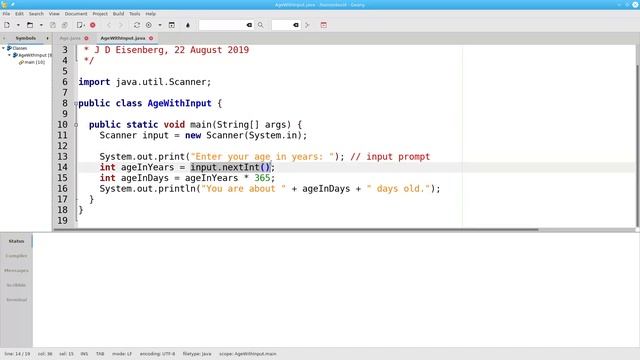The width and height of the screenshot is (640, 360).
Task: Click the sidebar tabs left scroll arrow
Action: pyautogui.click(x=4, y=38)
